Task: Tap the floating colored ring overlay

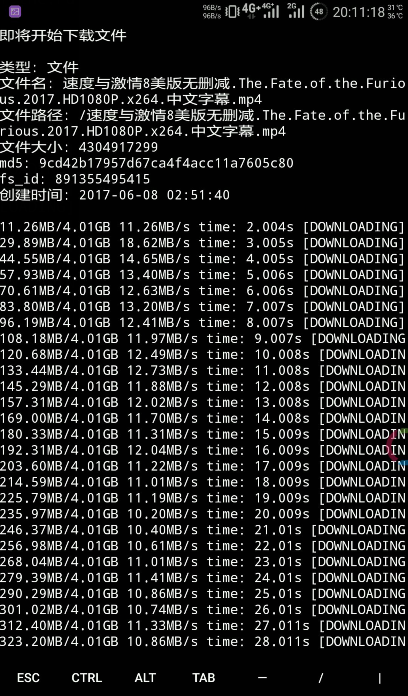Action: (398, 447)
